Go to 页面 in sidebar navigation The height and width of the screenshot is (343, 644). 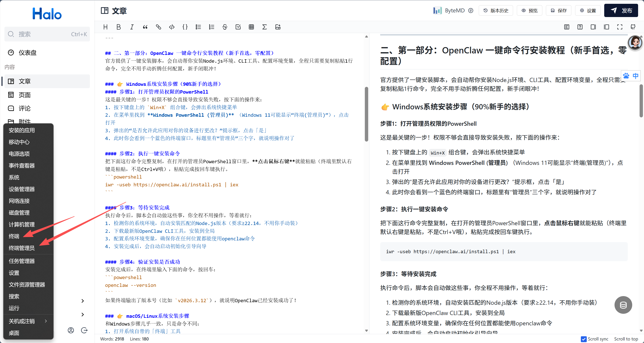pos(47,95)
